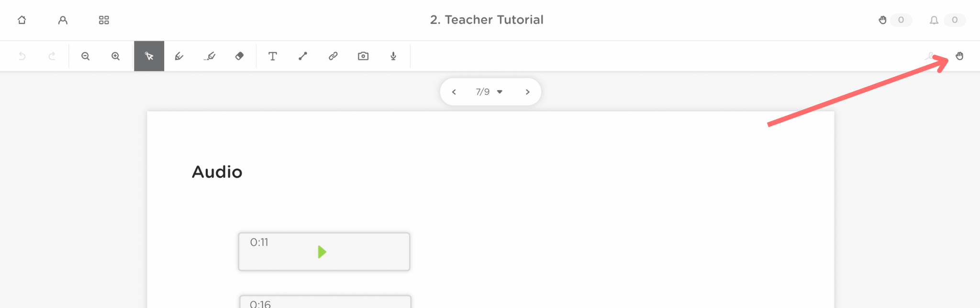The width and height of the screenshot is (980, 308).
Task: Open the home screen
Action: [x=22, y=20]
